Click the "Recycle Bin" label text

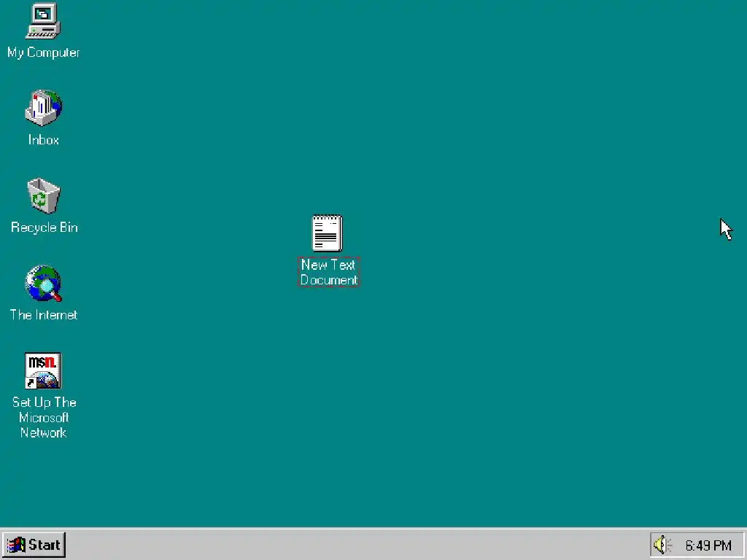pos(44,227)
